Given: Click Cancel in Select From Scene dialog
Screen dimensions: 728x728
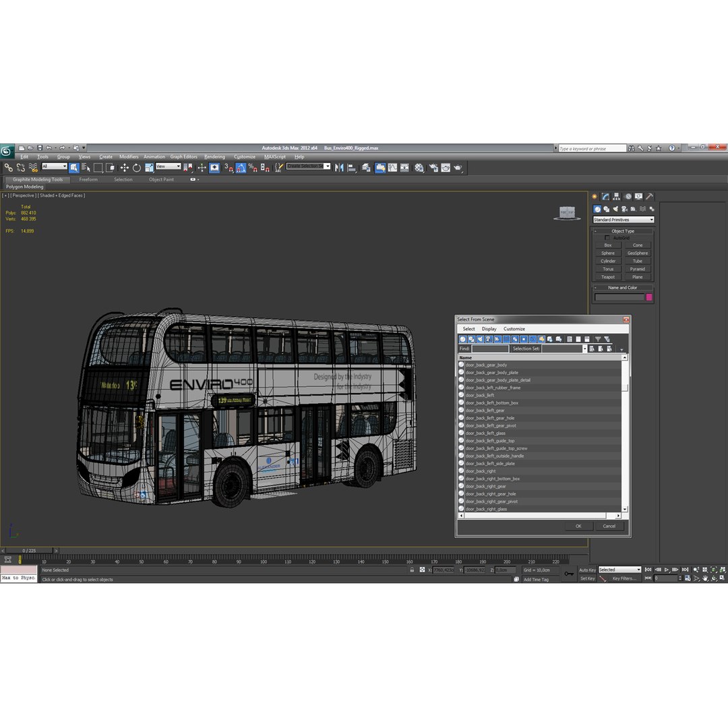Looking at the screenshot, I should click(609, 526).
